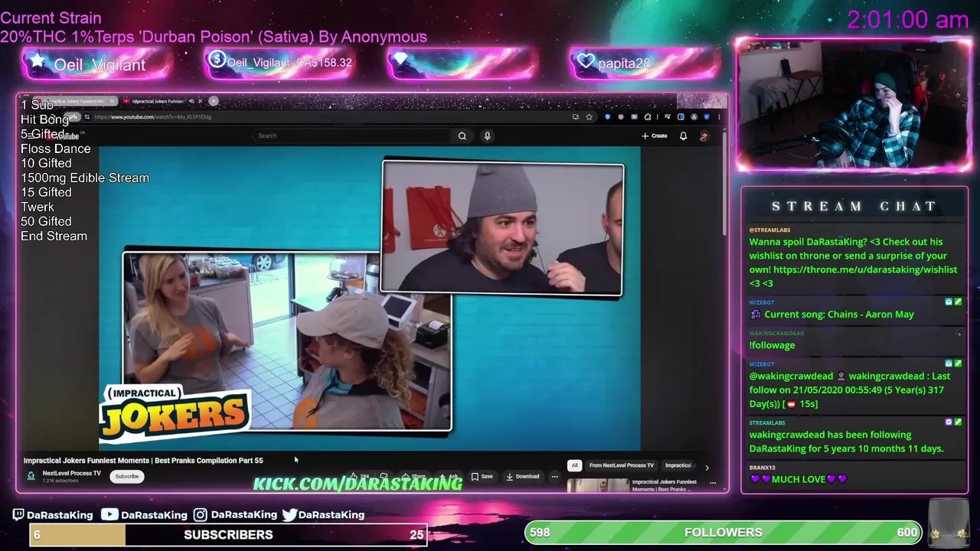The image size is (980, 551).
Task: Mute the second Impractical Jokers tab
Action: 191,101
